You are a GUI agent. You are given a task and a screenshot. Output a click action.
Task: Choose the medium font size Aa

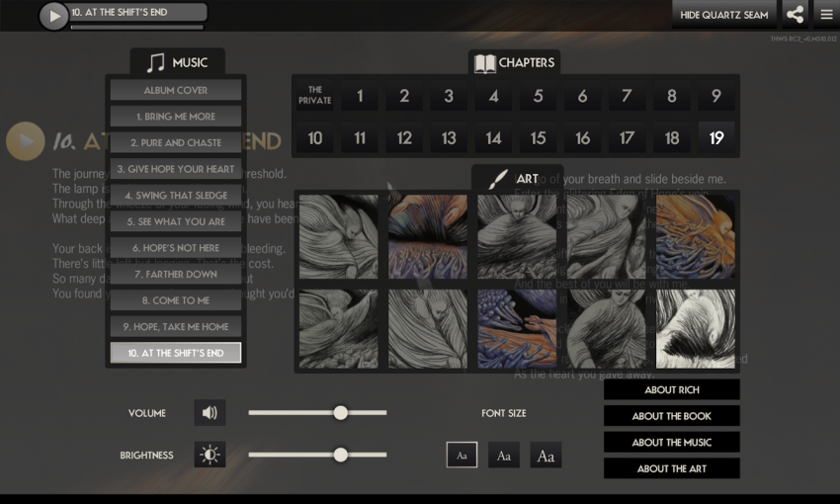504,455
